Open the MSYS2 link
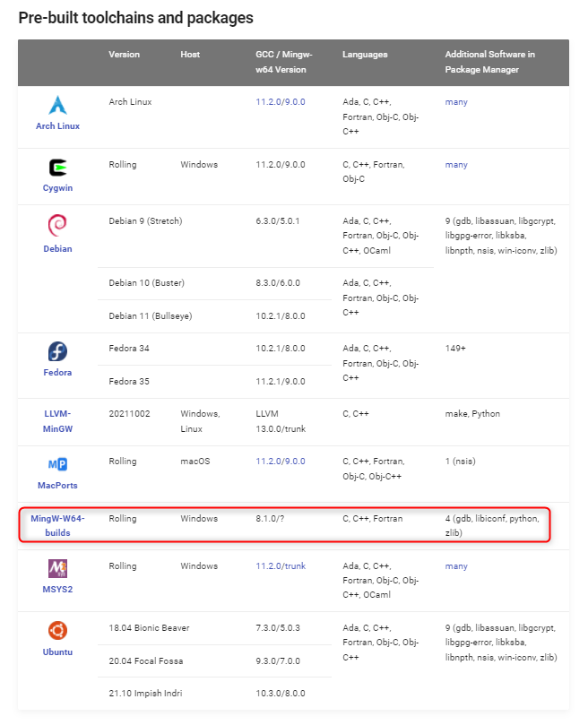 58,589
